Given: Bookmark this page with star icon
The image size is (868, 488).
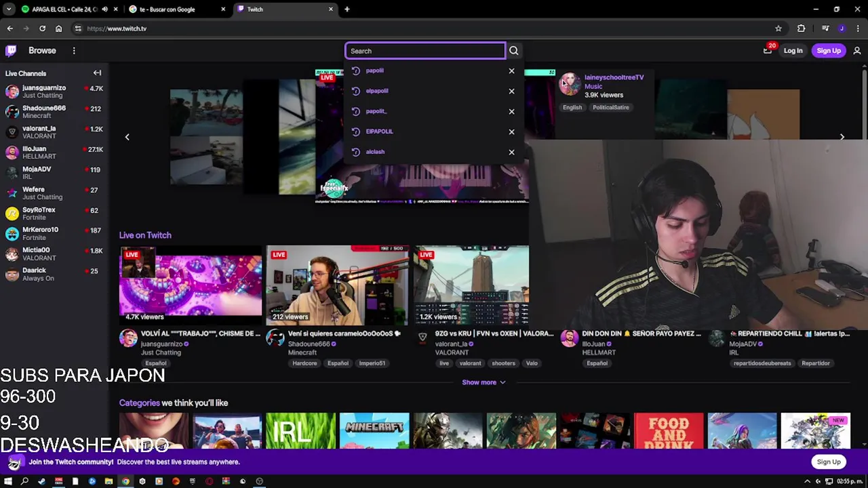Looking at the screenshot, I should point(778,28).
